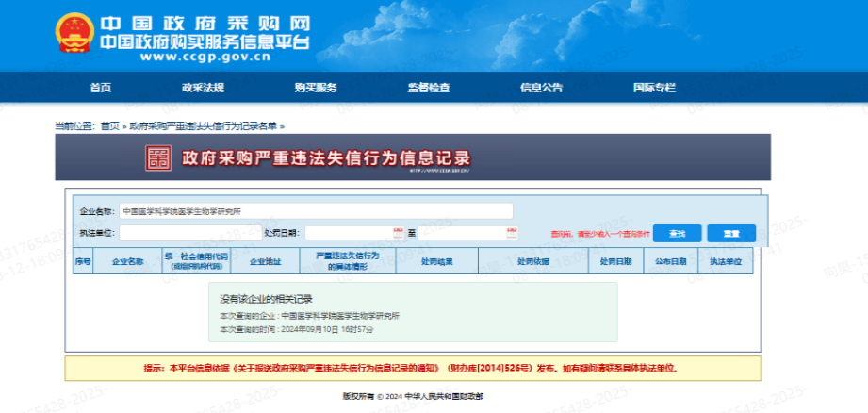
Task: Click the red 提示 notice text
Action: pos(411,368)
